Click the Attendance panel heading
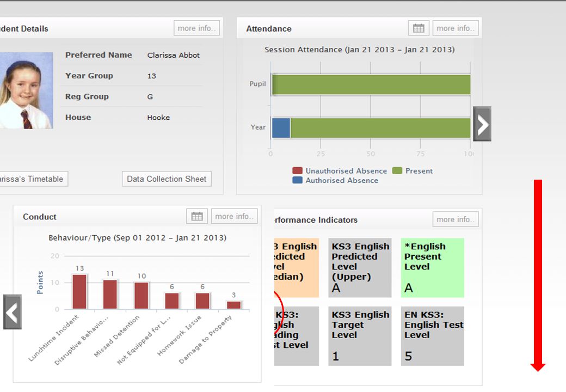 click(x=269, y=28)
